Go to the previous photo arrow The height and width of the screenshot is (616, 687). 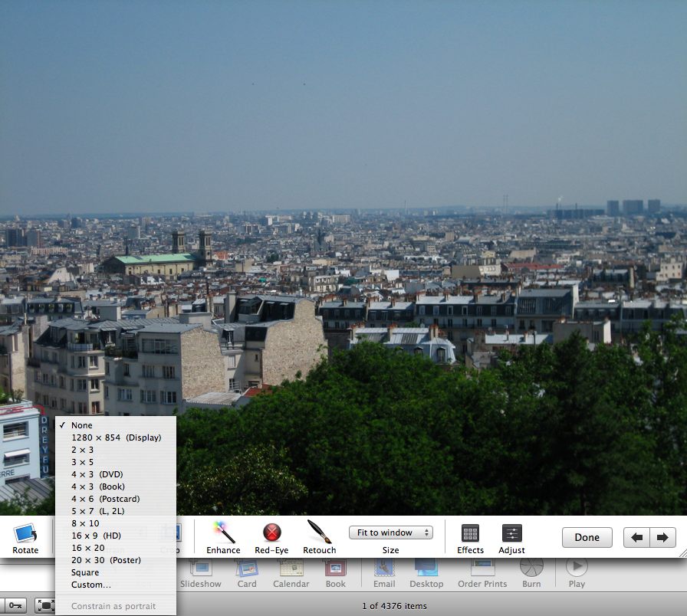(637, 537)
